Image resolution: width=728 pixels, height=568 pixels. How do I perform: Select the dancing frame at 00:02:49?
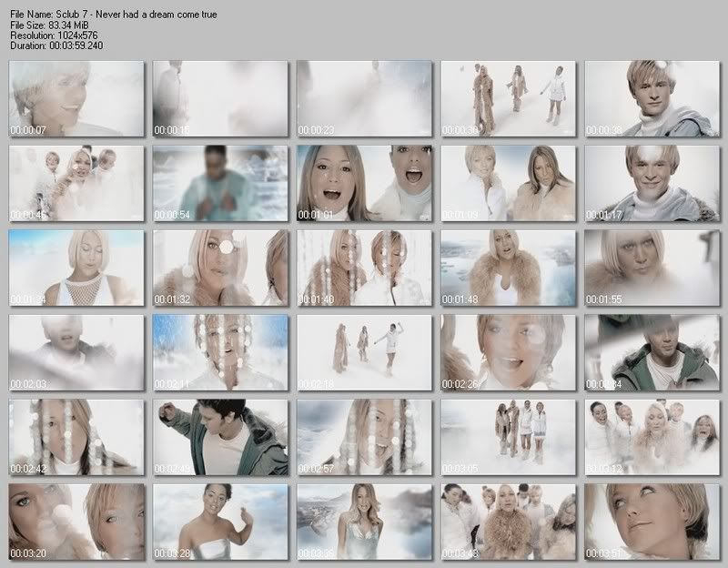coord(220,438)
